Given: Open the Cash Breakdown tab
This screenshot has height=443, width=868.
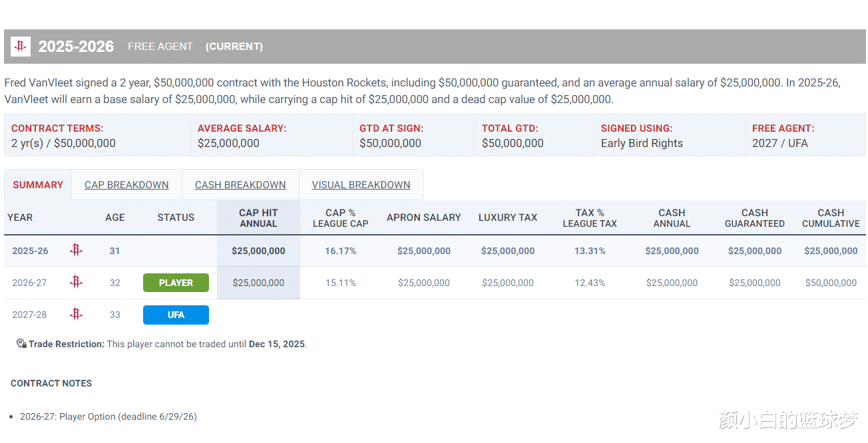Looking at the screenshot, I should [240, 185].
